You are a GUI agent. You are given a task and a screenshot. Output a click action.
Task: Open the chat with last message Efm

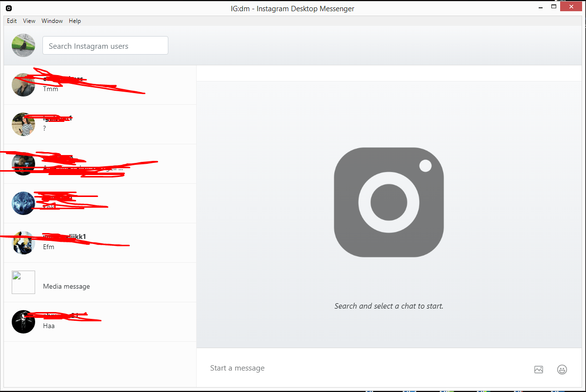click(100, 243)
